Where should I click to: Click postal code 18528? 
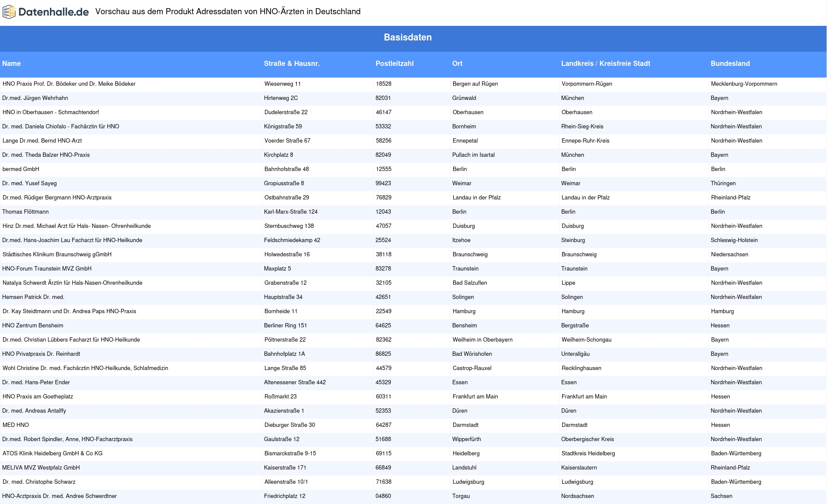point(384,84)
